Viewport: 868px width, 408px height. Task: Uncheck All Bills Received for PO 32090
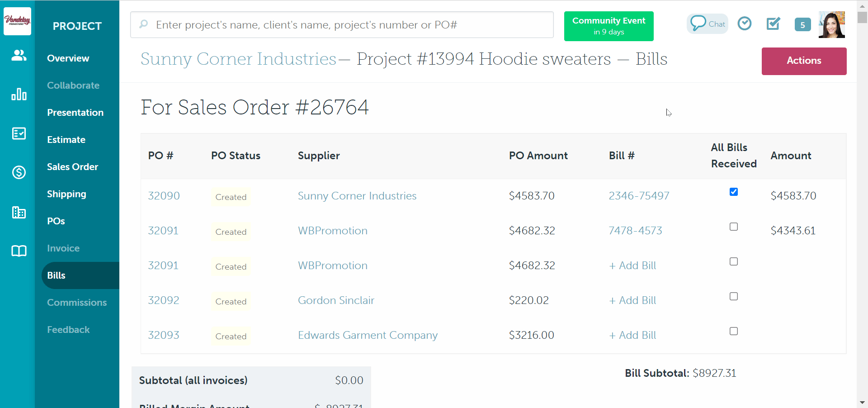pyautogui.click(x=733, y=192)
